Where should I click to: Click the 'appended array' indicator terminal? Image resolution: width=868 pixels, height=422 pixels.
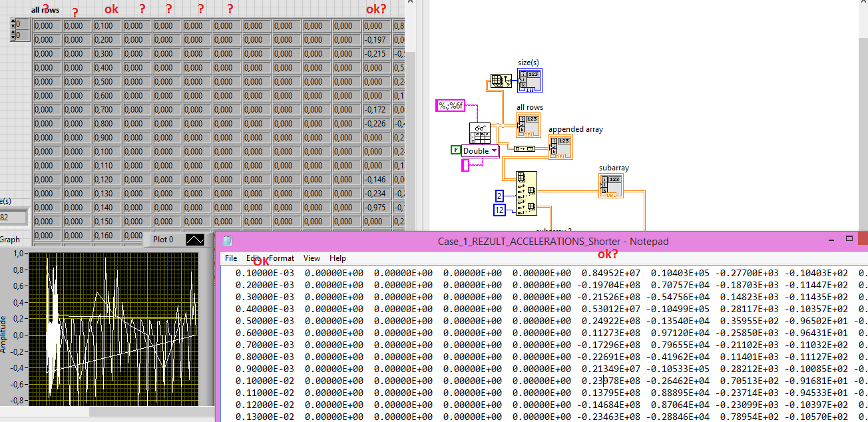pyautogui.click(x=561, y=147)
